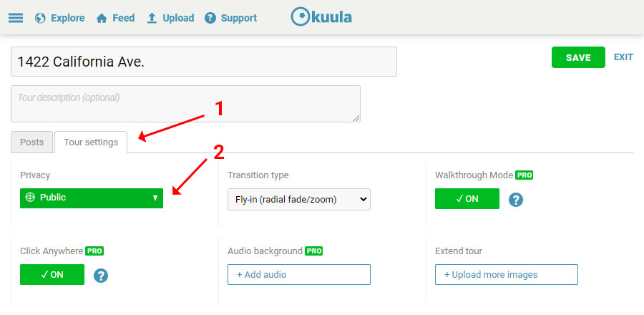644x315 pixels.
Task: Click the Support question mark icon
Action: click(210, 18)
